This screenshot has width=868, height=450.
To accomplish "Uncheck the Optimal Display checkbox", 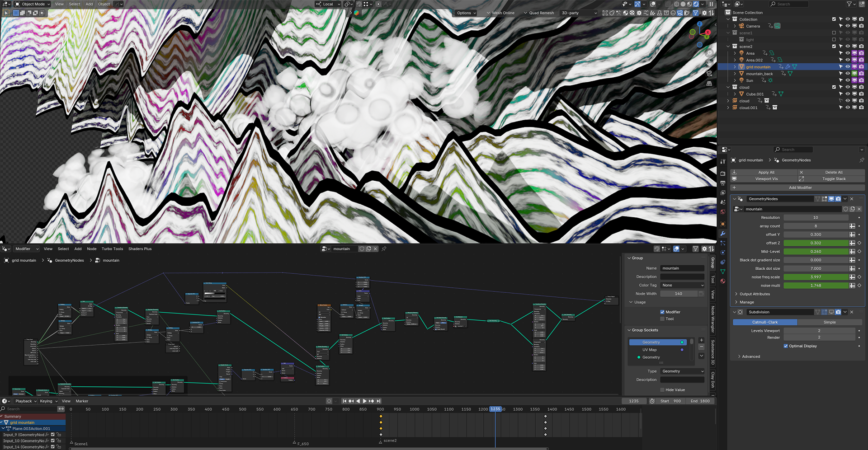I will click(x=786, y=346).
